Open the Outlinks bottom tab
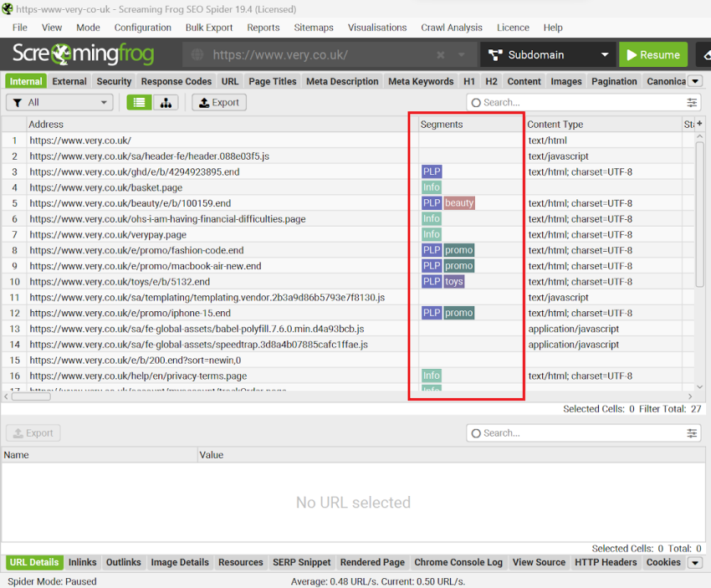The width and height of the screenshot is (711, 588). (x=124, y=563)
